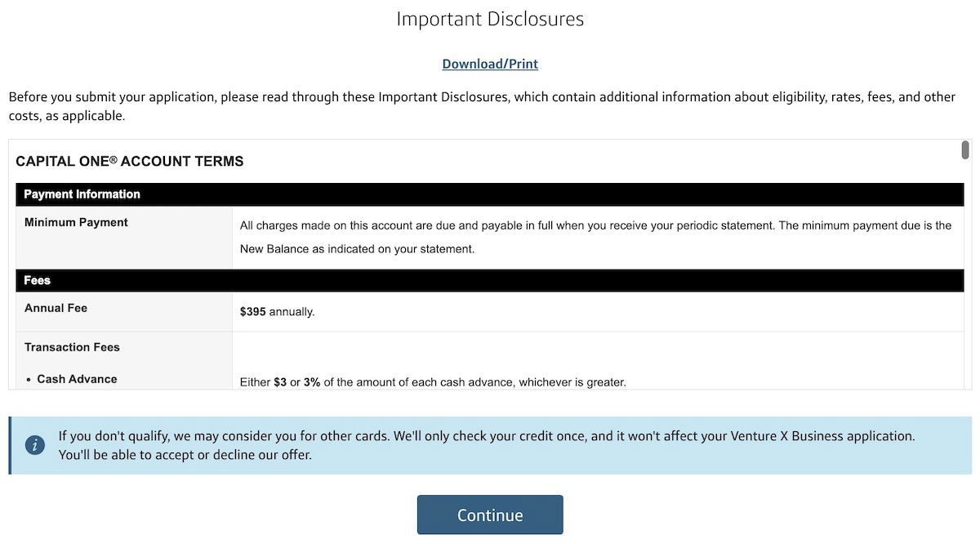Click the Transaction Fees row label
The image size is (980, 544).
72,347
